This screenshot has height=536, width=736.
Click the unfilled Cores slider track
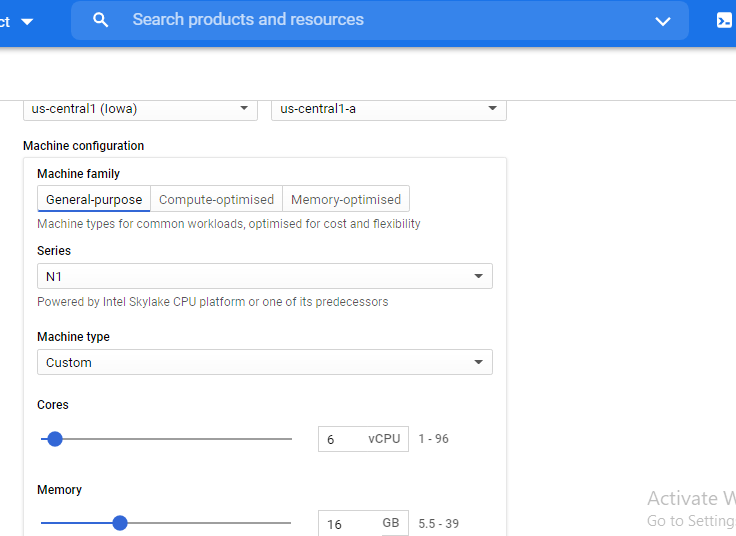pos(180,438)
